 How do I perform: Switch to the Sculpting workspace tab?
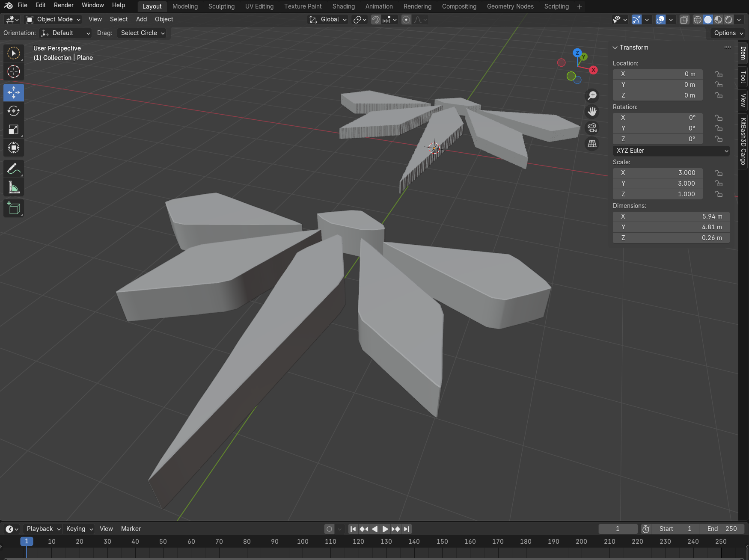coord(221,6)
